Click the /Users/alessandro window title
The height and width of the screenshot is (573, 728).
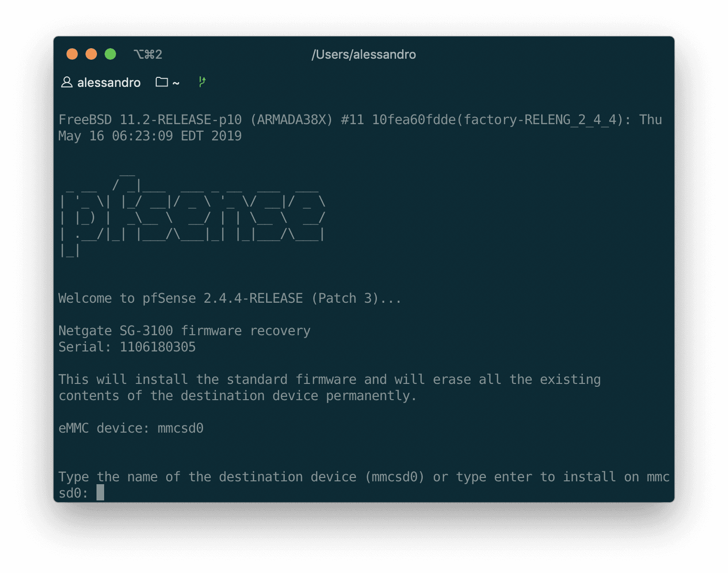[364, 54]
